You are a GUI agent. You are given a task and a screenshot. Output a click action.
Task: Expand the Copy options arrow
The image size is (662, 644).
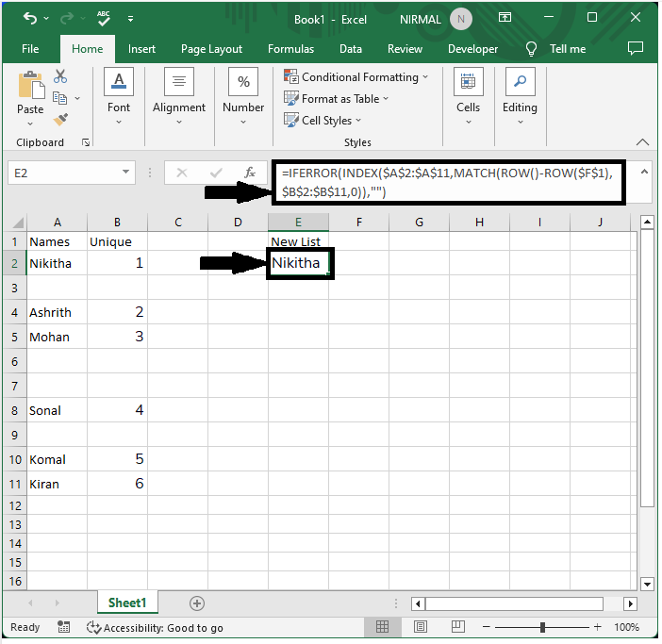(77, 98)
